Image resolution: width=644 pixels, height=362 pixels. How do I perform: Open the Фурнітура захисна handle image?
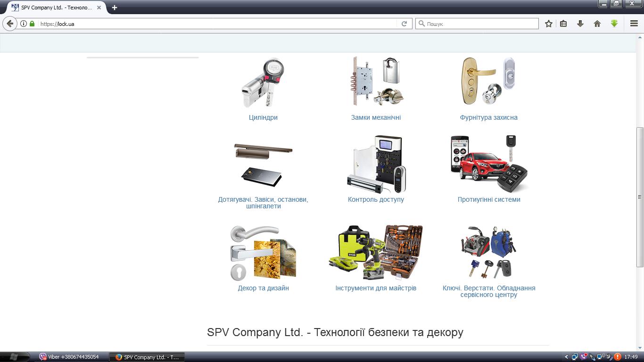tap(489, 81)
